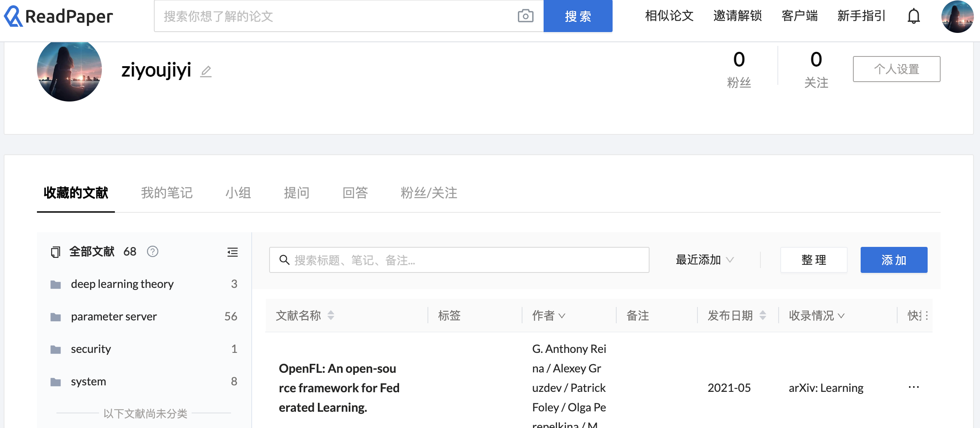
Task: Click the ReadPaper logo icon
Action: click(13, 16)
